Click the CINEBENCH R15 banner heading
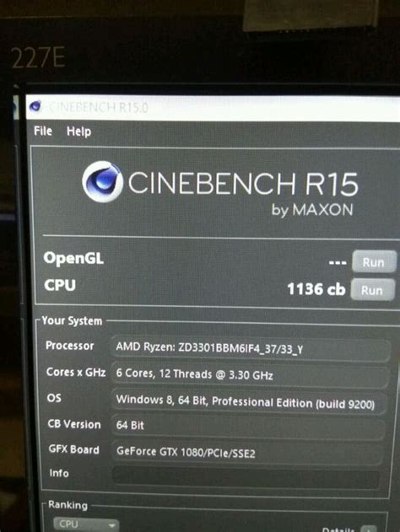This screenshot has width=400, height=532. click(x=243, y=184)
